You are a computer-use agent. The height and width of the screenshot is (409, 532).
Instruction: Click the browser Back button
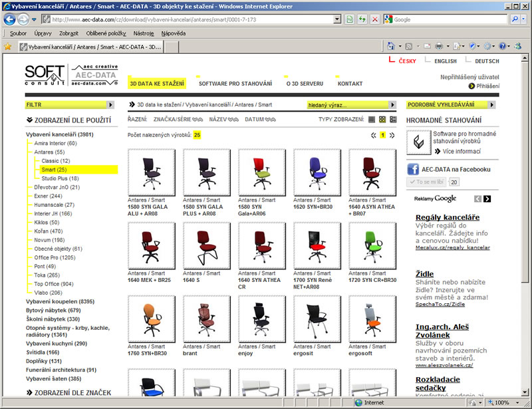(10, 19)
